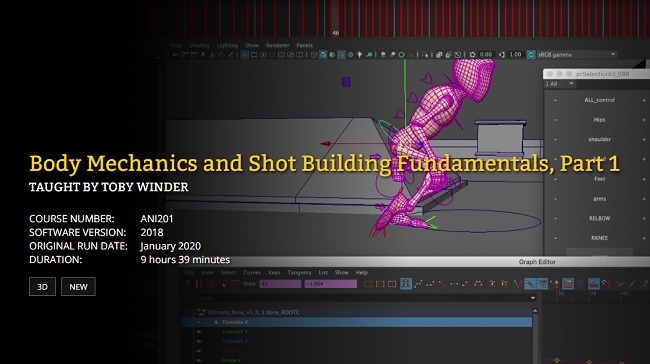Open the Panels menu in viewport
This screenshot has height=364, width=650.
(305, 45)
